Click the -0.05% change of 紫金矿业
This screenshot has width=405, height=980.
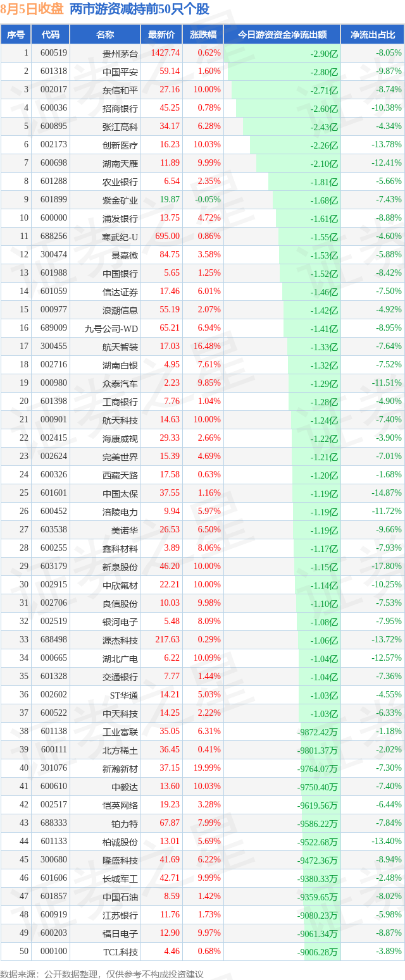(208, 200)
